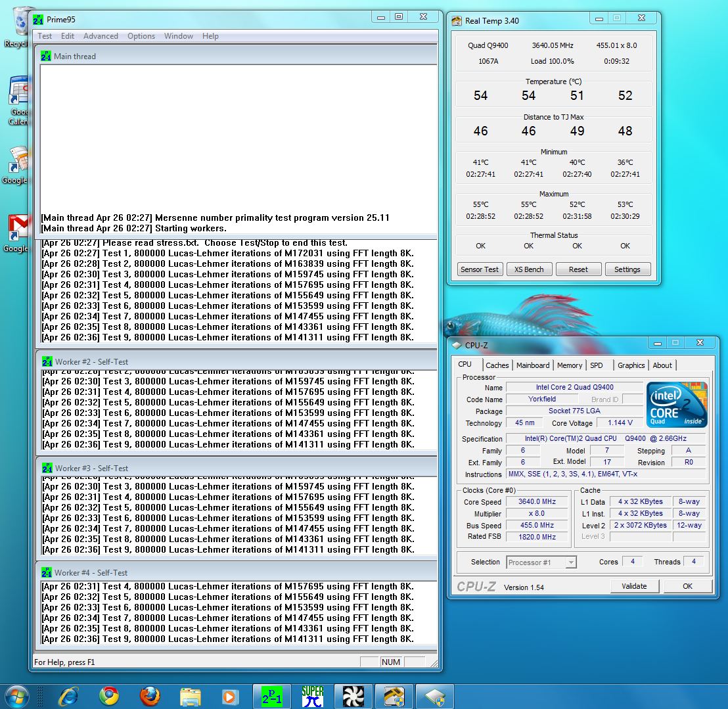The height and width of the screenshot is (709, 728).
Task: Open the Options menu in Prime95
Action: 141,35
